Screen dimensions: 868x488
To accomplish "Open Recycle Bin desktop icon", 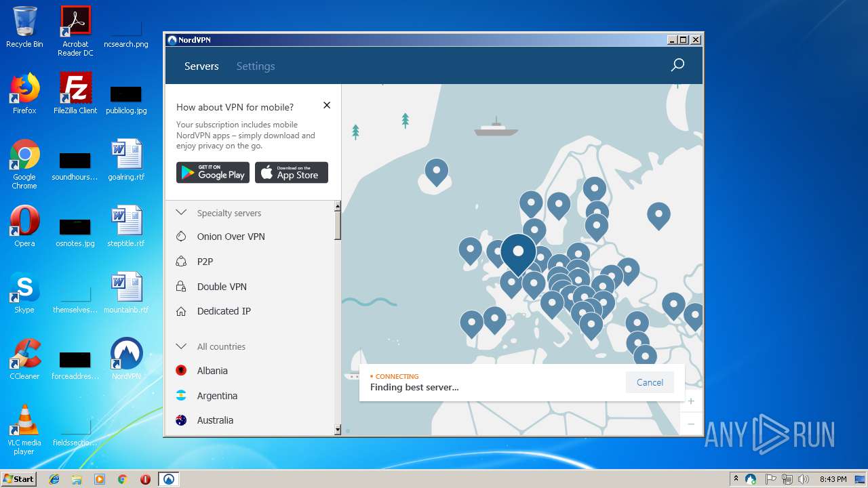I will point(24,27).
